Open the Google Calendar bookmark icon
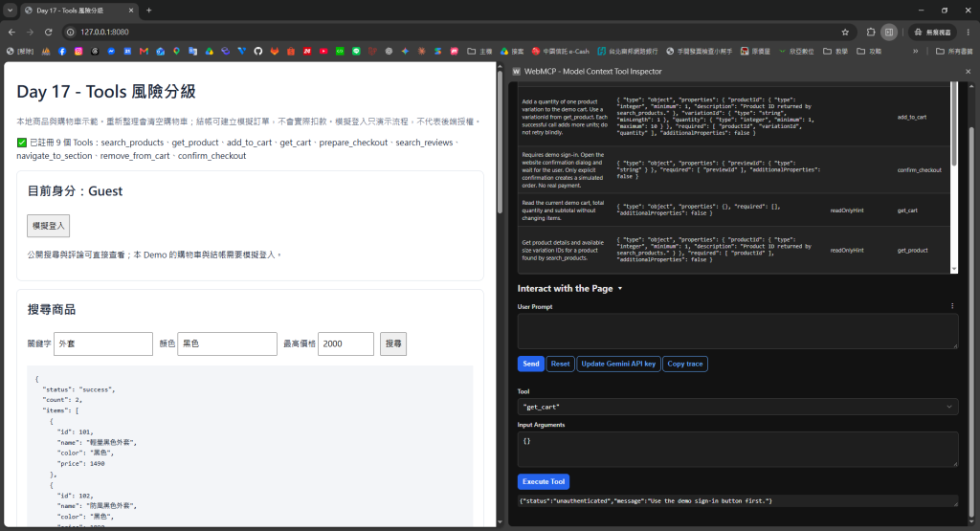This screenshot has height=531, width=980. click(127, 52)
